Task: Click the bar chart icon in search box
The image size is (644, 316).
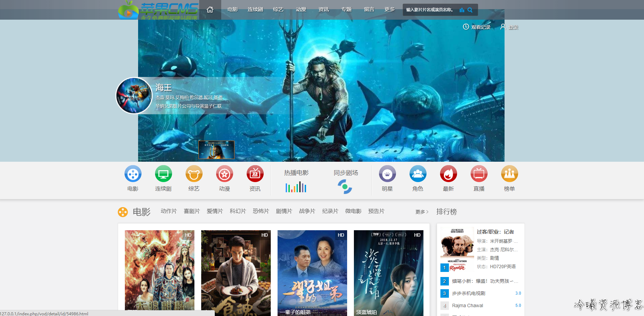Action: tap(462, 10)
